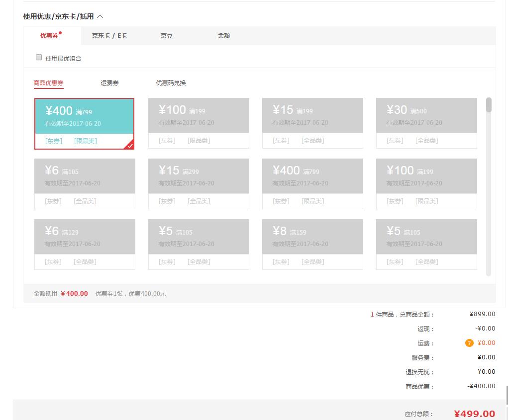Viewport: 508px width, 420px height.
Task: Choose the ¥6 满105 coupon
Action: tap(85, 184)
